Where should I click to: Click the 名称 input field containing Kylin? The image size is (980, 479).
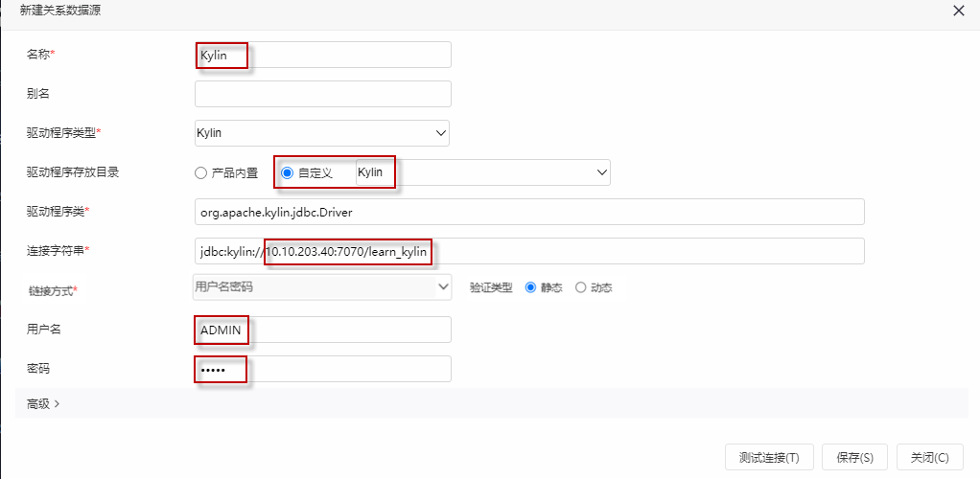pyautogui.click(x=322, y=55)
